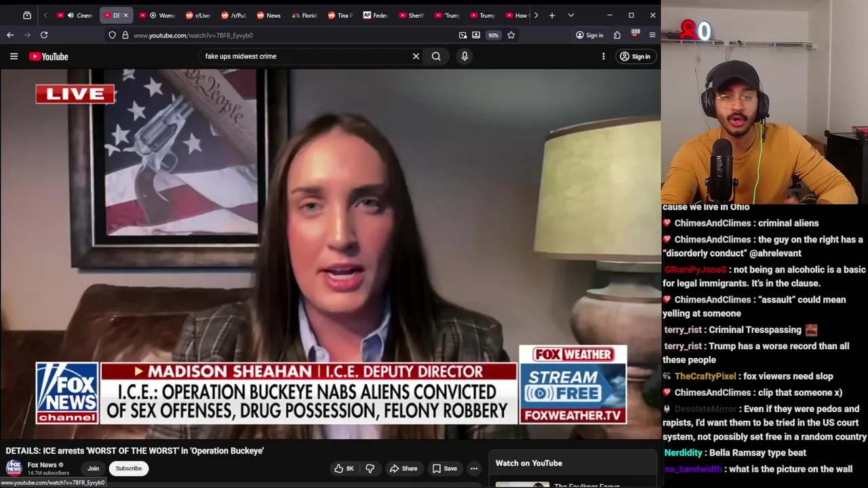Sign in via the YouTube Sign in button
868x488 pixels.
tap(635, 56)
